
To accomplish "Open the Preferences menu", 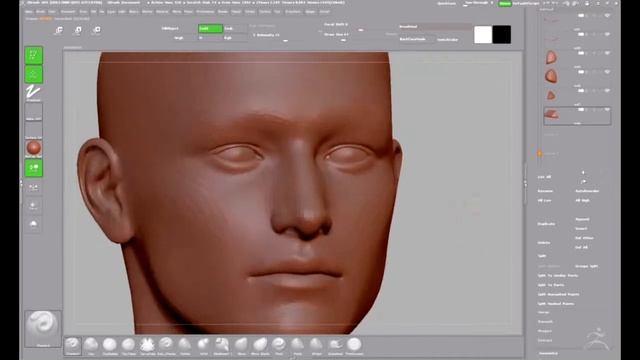I will pos(205,12).
